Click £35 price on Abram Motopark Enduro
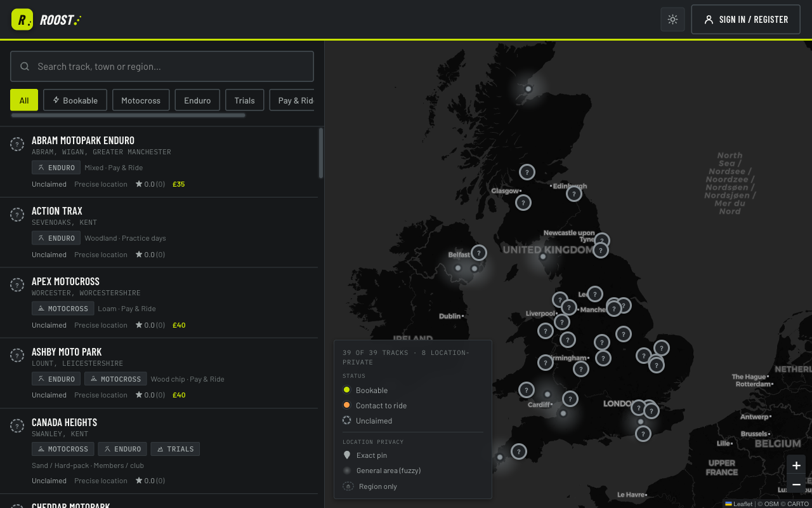 coord(179,184)
